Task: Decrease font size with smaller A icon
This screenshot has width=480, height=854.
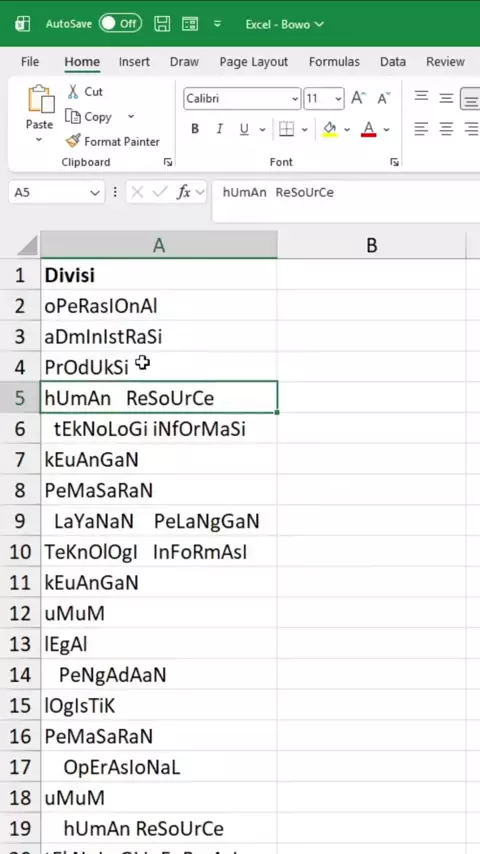Action: click(384, 99)
